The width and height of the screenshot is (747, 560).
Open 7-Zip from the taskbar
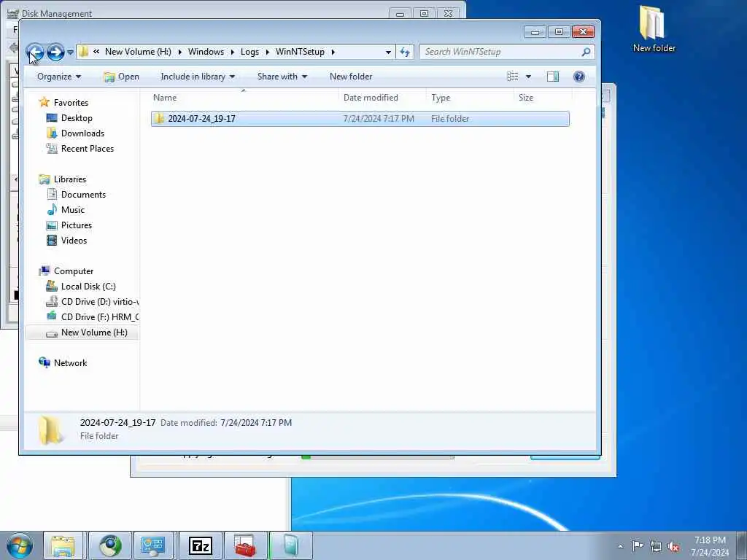(200, 545)
